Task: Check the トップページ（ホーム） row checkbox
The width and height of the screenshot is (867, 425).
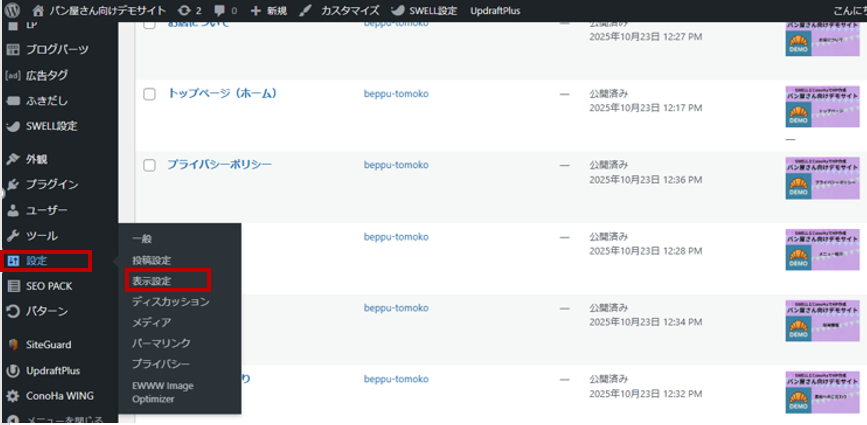Action: click(x=149, y=94)
